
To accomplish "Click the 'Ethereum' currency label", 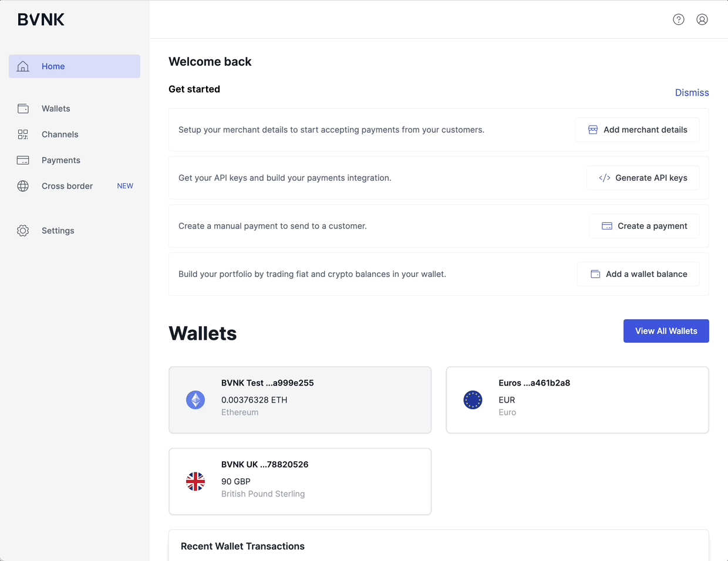I will (x=240, y=413).
